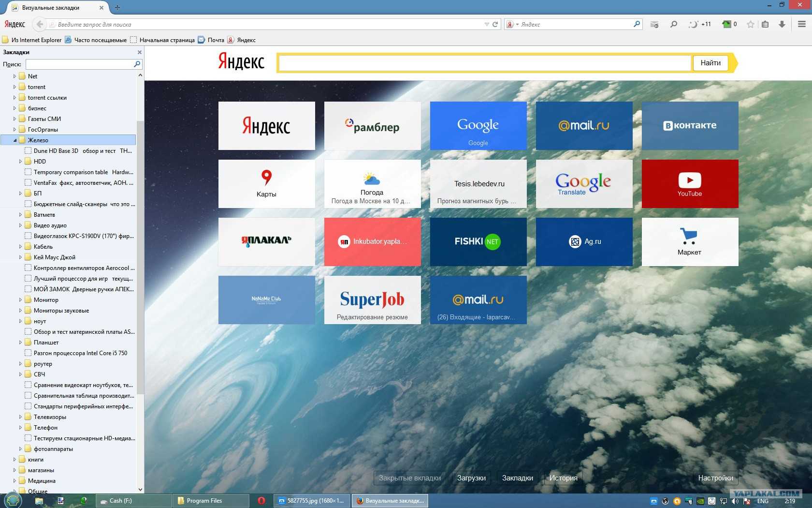Screen dimensions: 812x508
Task: Click the large Яндекс page search field
Action: coord(485,63)
